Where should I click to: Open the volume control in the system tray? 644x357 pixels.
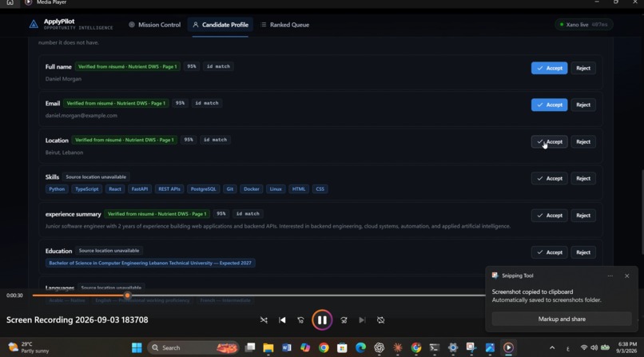[x=594, y=347]
